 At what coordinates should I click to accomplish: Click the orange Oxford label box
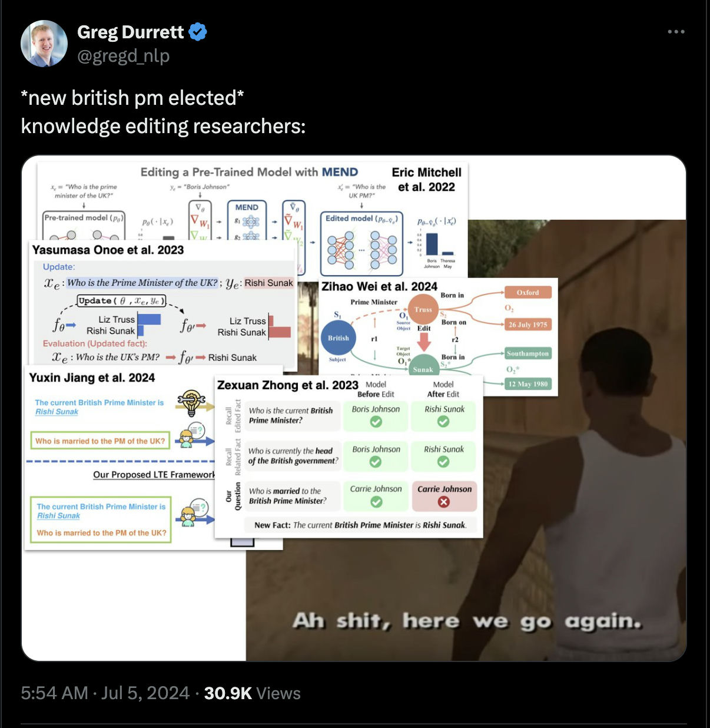(x=528, y=293)
